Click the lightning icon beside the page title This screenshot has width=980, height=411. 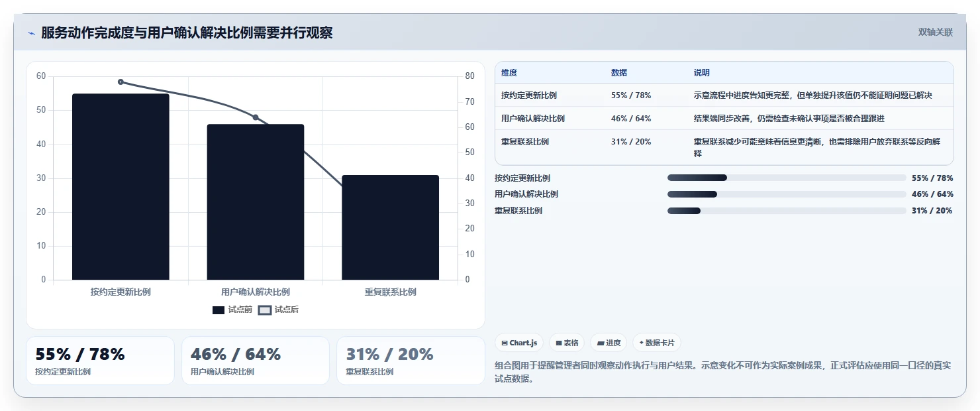tap(32, 33)
